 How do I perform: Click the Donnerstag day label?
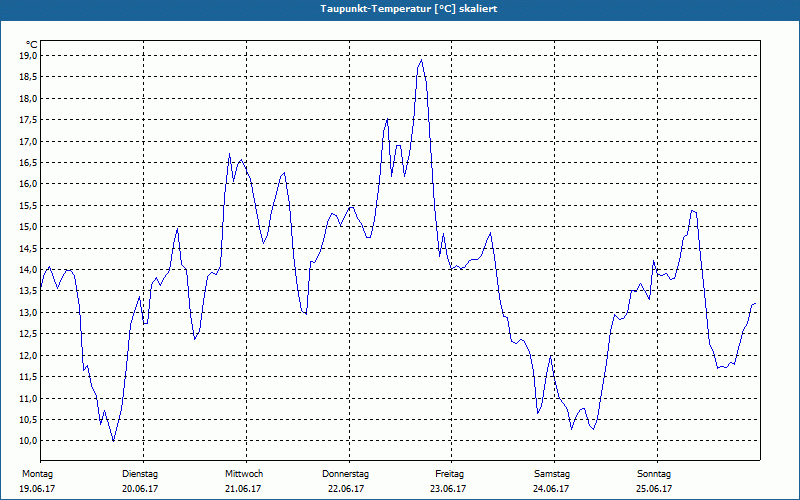(345, 474)
